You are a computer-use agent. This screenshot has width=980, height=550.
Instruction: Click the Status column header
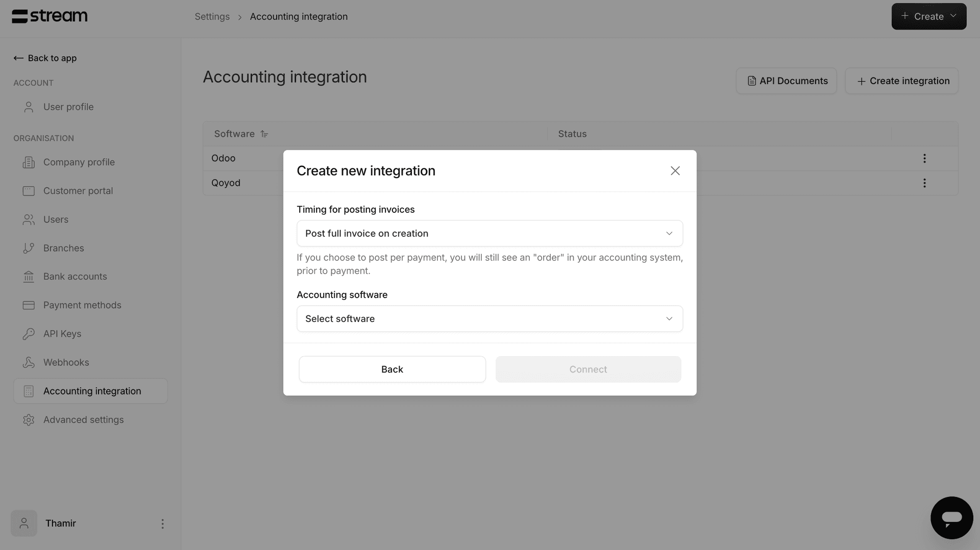point(572,134)
